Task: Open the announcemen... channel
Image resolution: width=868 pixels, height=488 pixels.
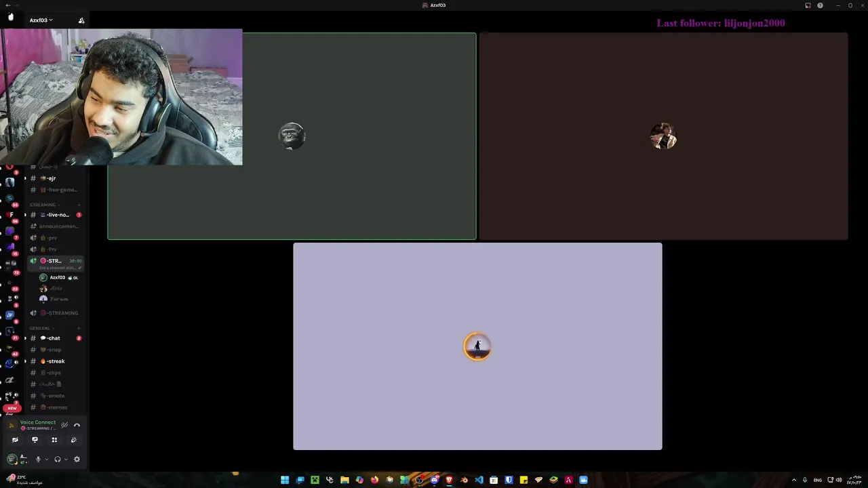Action: point(54,226)
